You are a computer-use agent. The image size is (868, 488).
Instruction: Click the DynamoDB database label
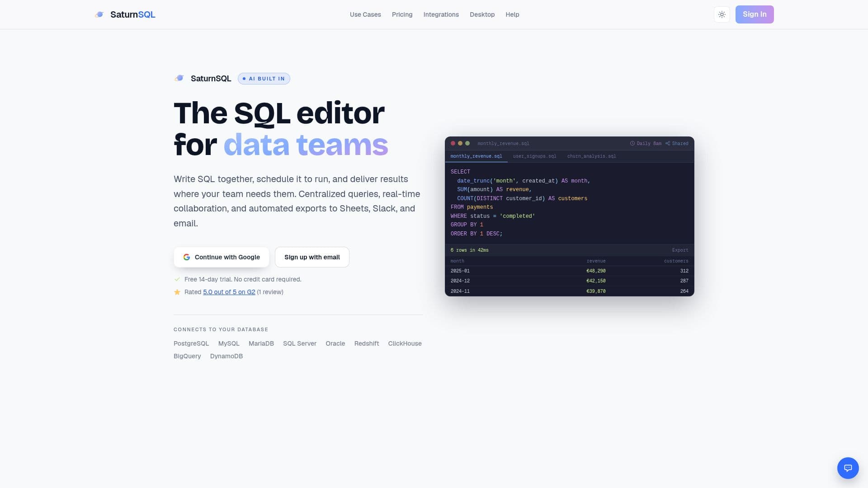[x=226, y=356]
